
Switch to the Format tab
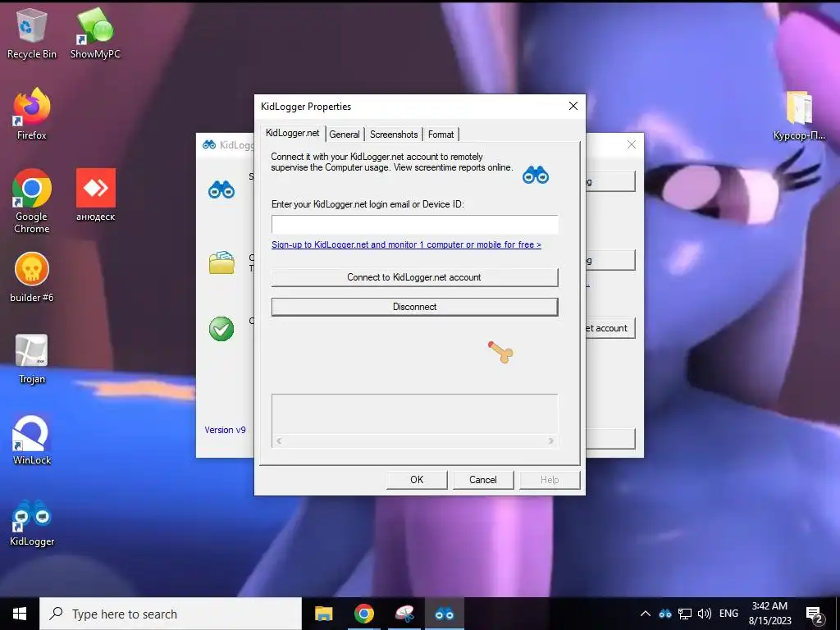click(x=441, y=135)
